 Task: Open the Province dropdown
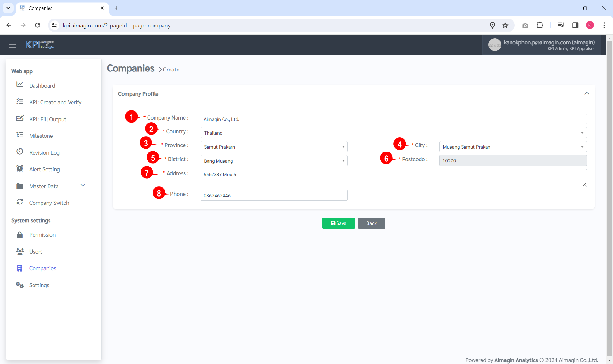274,147
